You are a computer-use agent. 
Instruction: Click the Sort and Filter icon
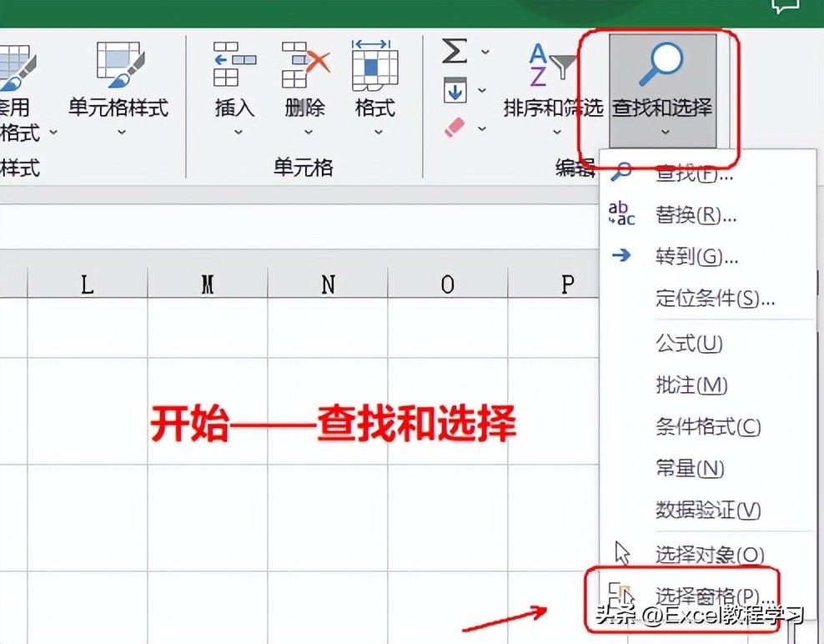550,65
